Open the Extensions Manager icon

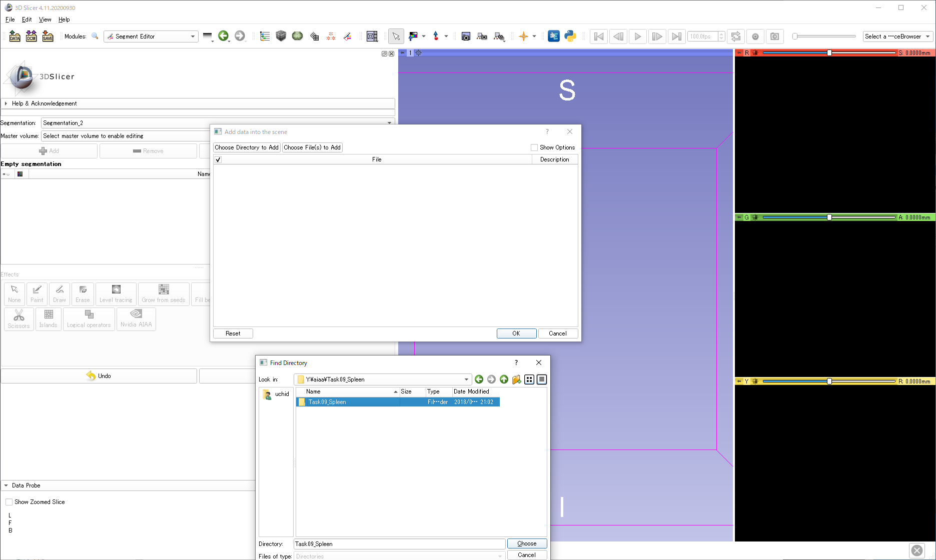[x=554, y=36]
